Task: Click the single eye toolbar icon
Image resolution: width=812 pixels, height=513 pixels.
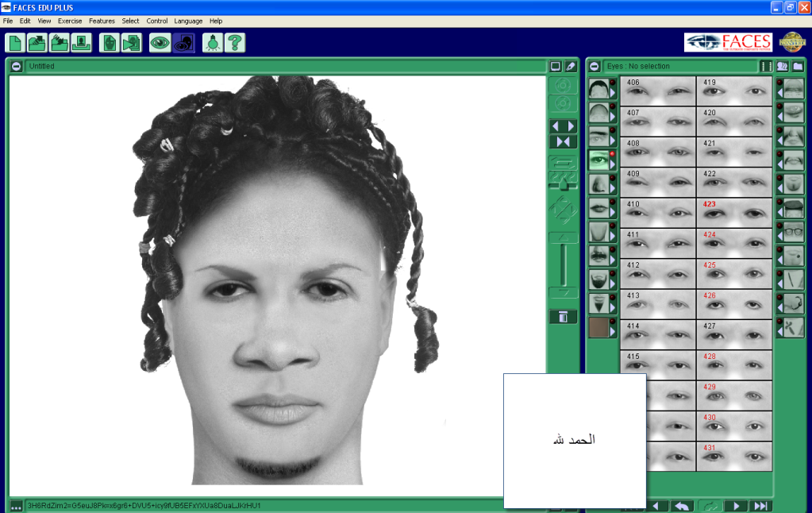Action: (160, 43)
